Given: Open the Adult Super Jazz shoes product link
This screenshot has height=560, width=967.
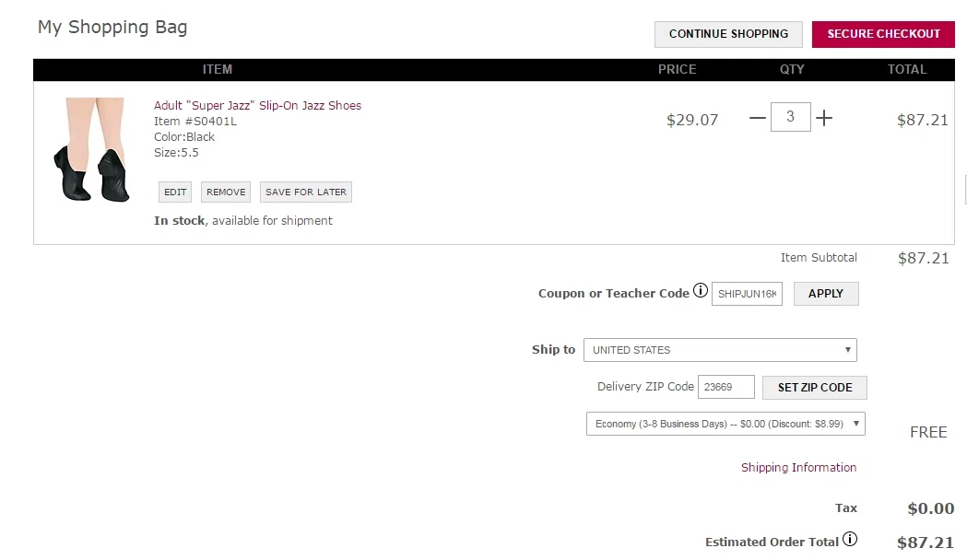Looking at the screenshot, I should point(257,105).
